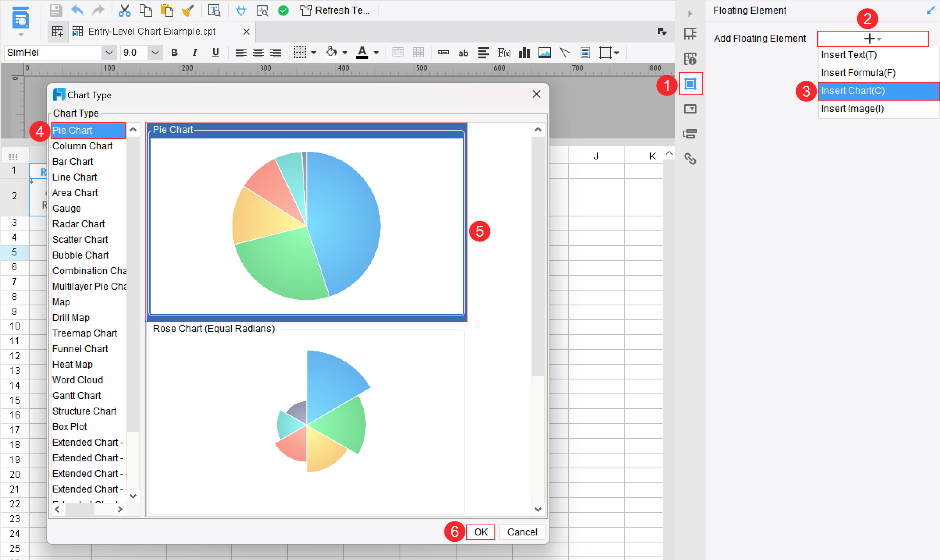The height and width of the screenshot is (560, 940).
Task: Open the Floating Element panel icon
Action: coord(690,84)
